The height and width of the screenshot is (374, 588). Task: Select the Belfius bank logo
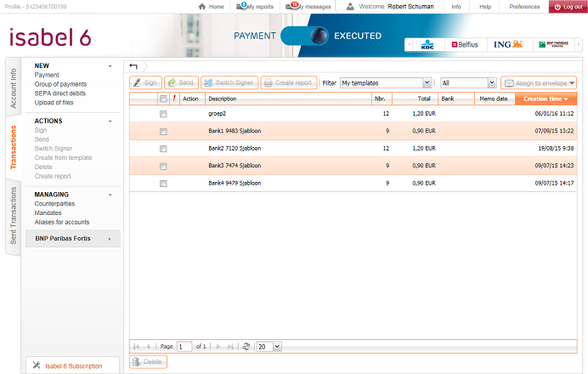pyautogui.click(x=465, y=45)
